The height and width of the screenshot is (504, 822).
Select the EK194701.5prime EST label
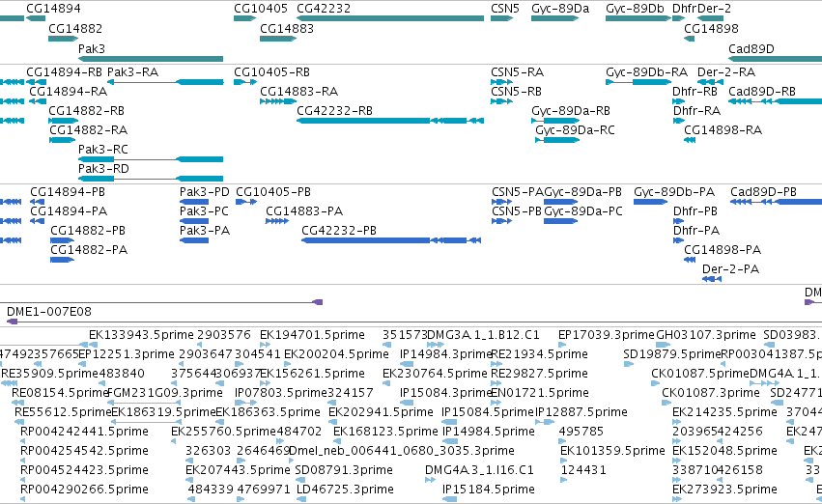click(312, 335)
